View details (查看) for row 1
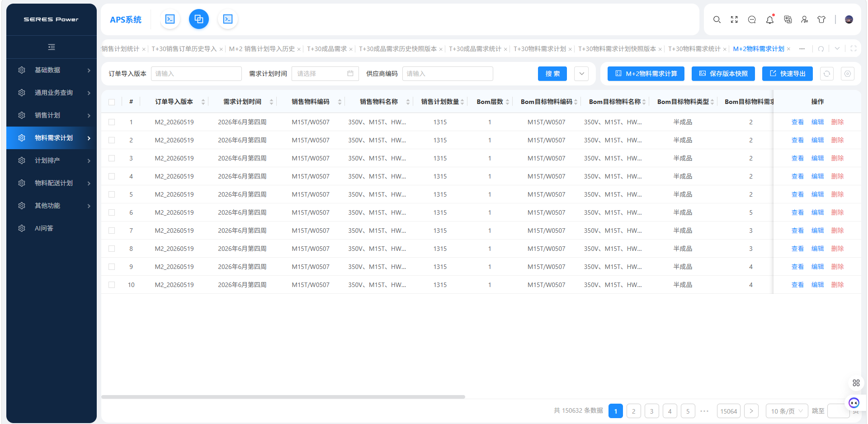This screenshot has width=868, height=424. pyautogui.click(x=797, y=122)
